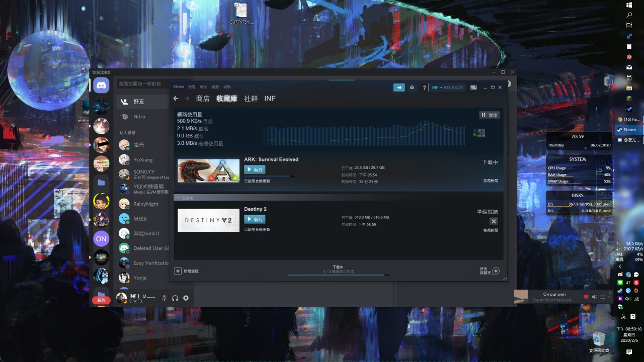644x362 pixels.
Task: Switch Steam to Big Picture mode
Action: pos(473,87)
